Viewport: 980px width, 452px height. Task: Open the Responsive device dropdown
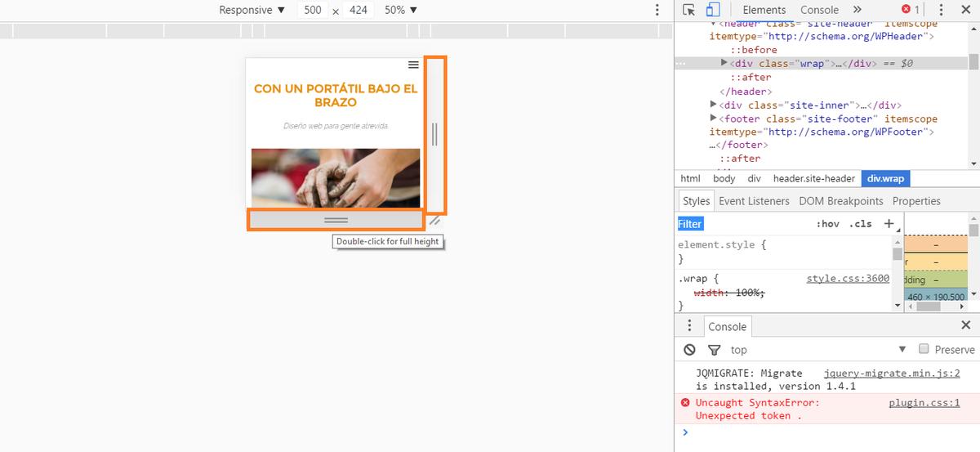(x=252, y=10)
